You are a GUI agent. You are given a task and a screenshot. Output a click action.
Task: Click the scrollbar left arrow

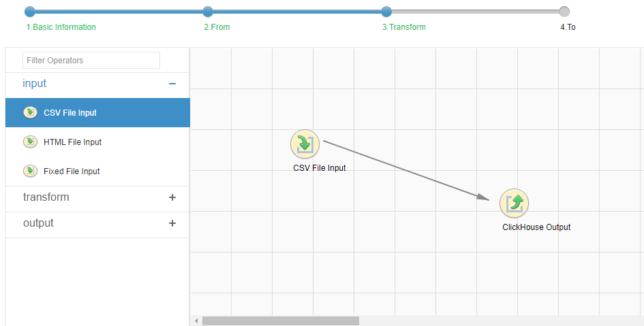coord(196,321)
